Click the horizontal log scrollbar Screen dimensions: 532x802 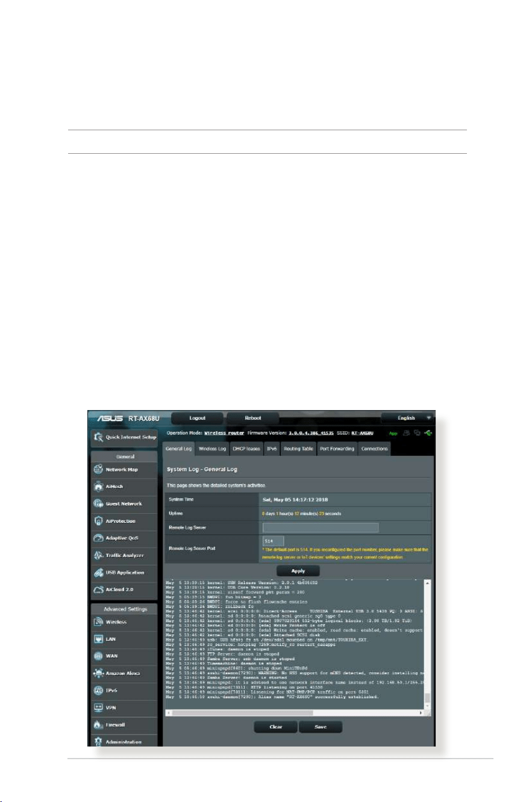(x=295, y=712)
